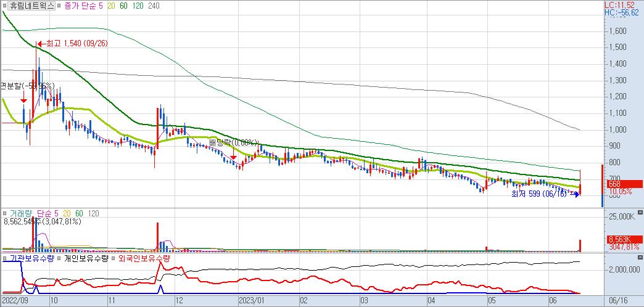
Task: Close the volume panel with its X icon
Action: pos(640,212)
